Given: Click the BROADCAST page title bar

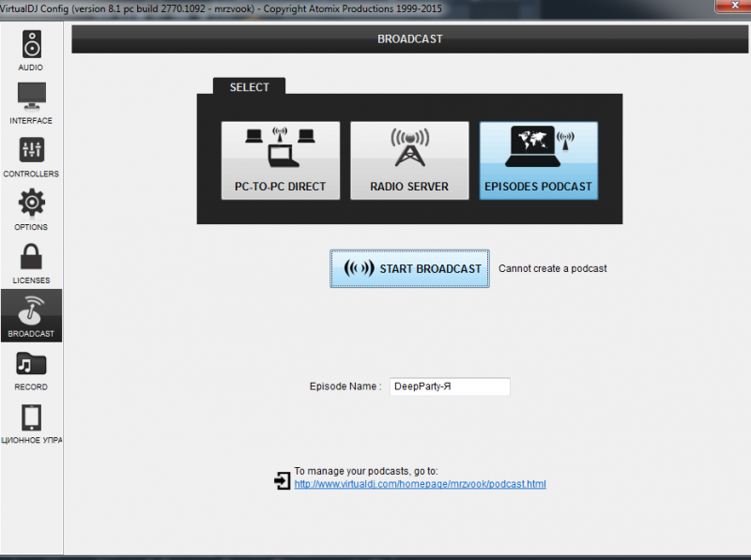Looking at the screenshot, I should [x=409, y=39].
